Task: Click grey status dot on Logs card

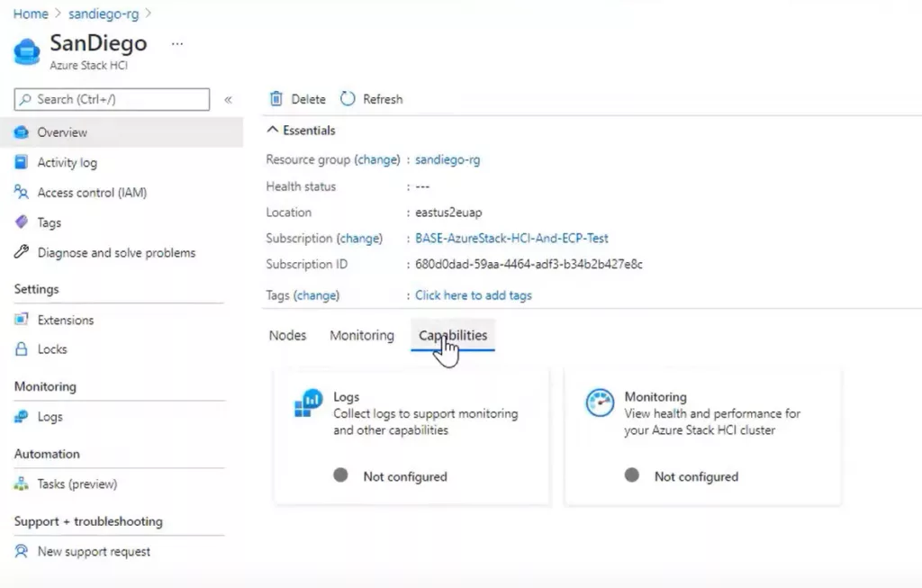Action: 340,475
